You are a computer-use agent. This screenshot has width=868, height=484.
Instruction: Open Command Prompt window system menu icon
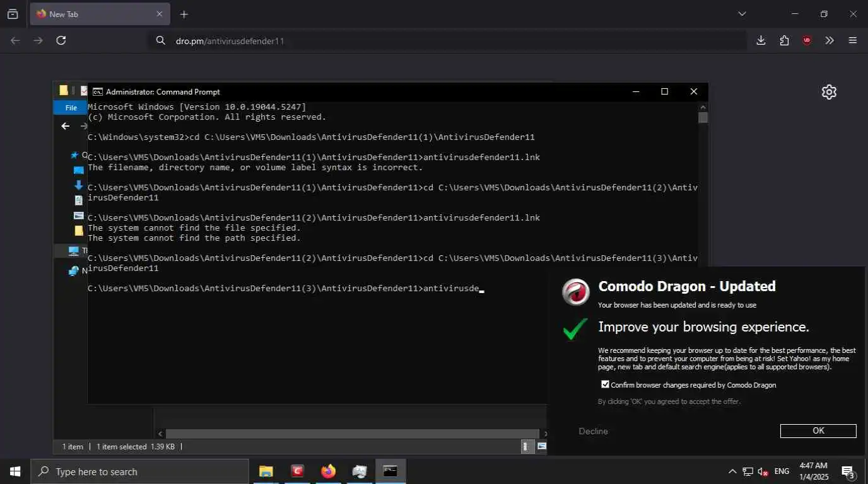[x=98, y=92]
